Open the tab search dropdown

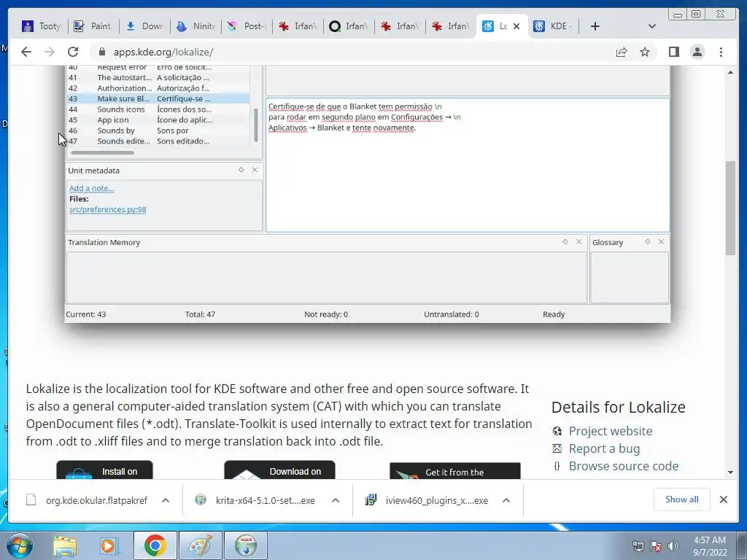click(652, 26)
